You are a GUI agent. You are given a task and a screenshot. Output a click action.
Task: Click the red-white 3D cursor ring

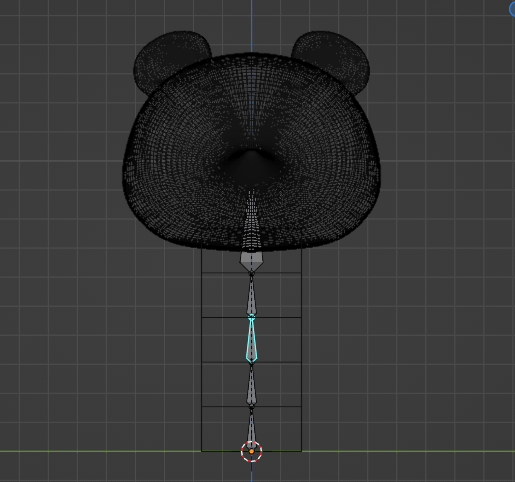(x=252, y=451)
